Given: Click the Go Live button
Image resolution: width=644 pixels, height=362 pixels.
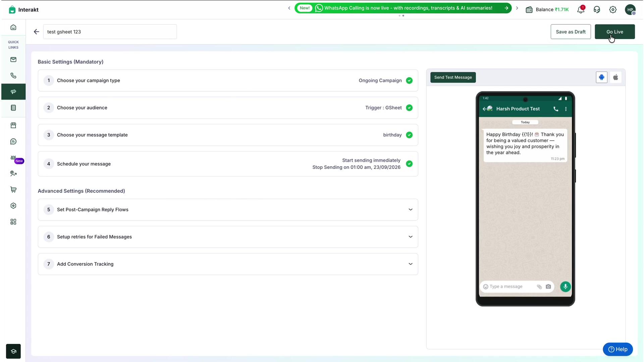Looking at the screenshot, I should coord(614,32).
